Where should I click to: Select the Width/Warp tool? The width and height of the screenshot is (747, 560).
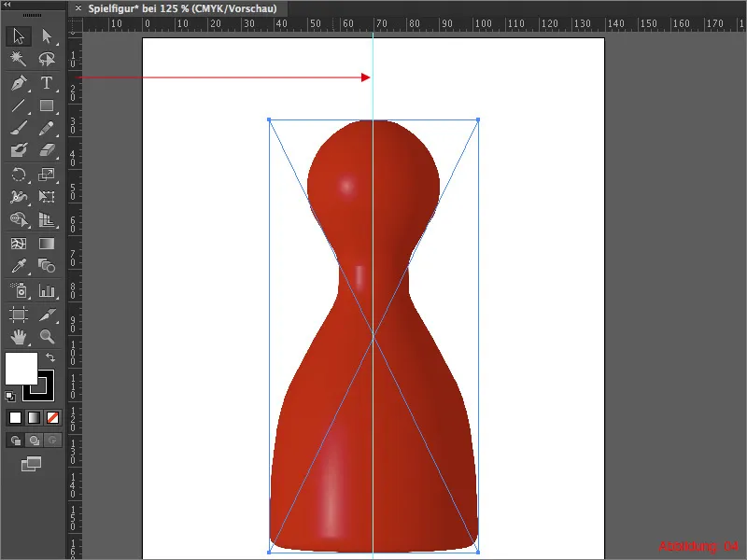point(19,197)
